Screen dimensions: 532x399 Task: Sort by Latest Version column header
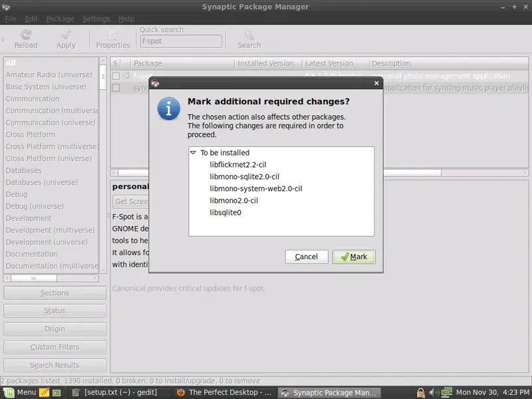[x=336, y=63]
